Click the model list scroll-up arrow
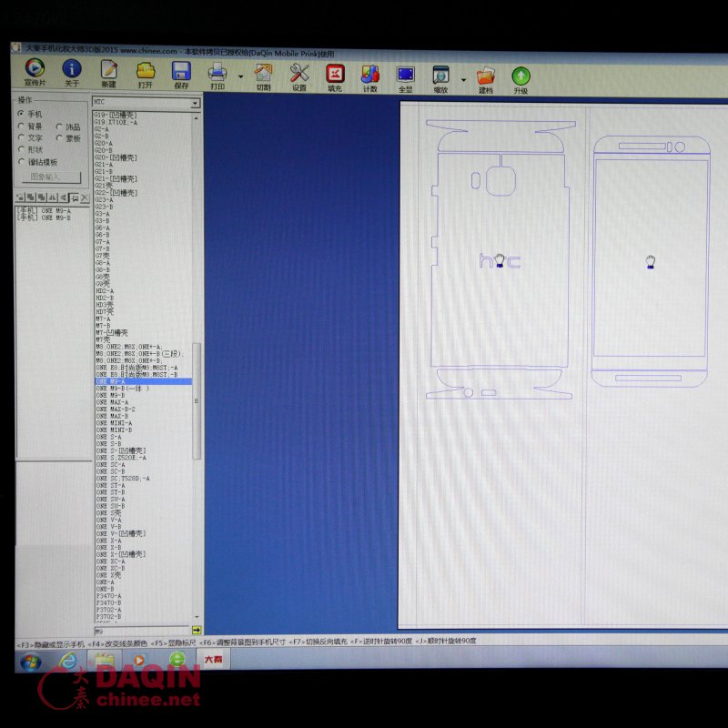 coord(196,118)
